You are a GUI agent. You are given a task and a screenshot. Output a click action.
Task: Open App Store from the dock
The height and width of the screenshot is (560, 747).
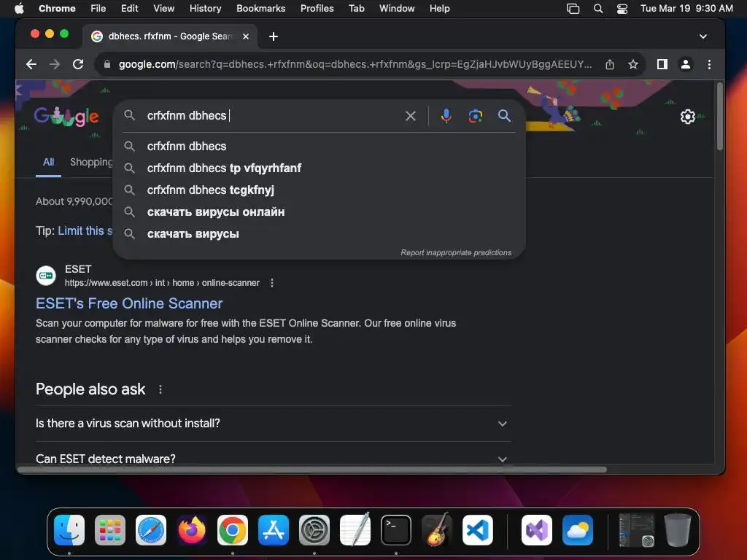click(x=274, y=530)
